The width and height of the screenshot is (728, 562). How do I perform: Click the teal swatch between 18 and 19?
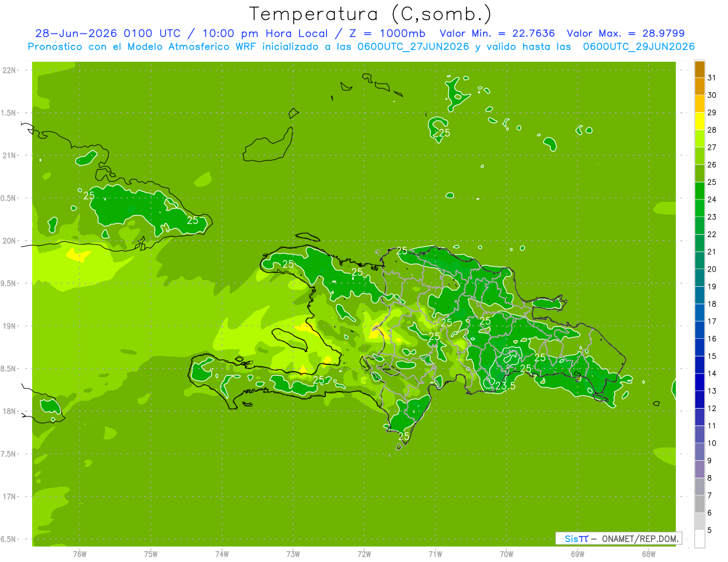699,295
